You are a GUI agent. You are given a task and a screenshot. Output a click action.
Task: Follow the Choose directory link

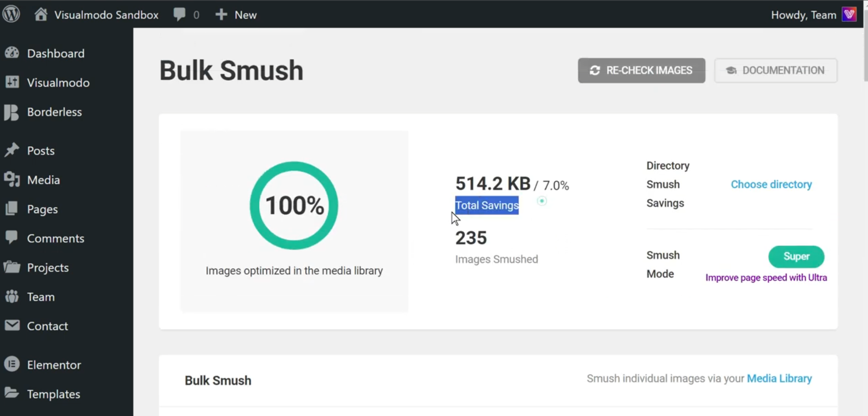pyautogui.click(x=771, y=184)
